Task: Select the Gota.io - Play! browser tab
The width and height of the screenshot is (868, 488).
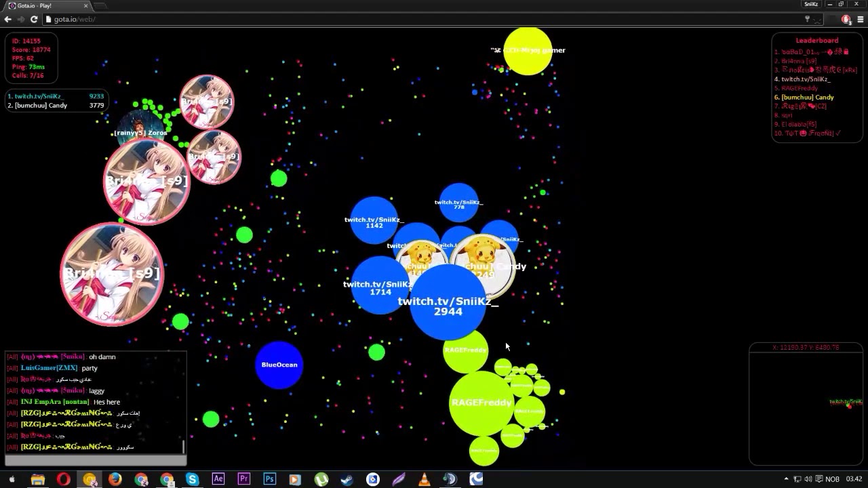Action: (49, 5)
